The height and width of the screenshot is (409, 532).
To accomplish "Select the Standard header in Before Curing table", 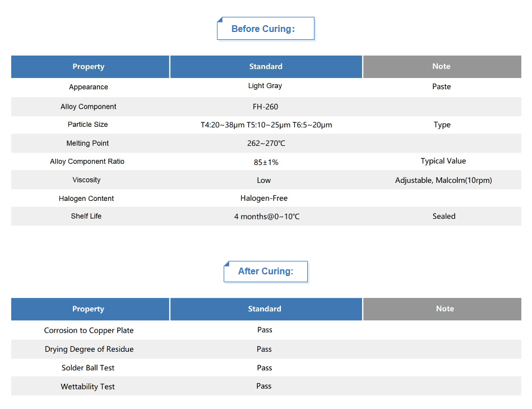I will [266, 67].
